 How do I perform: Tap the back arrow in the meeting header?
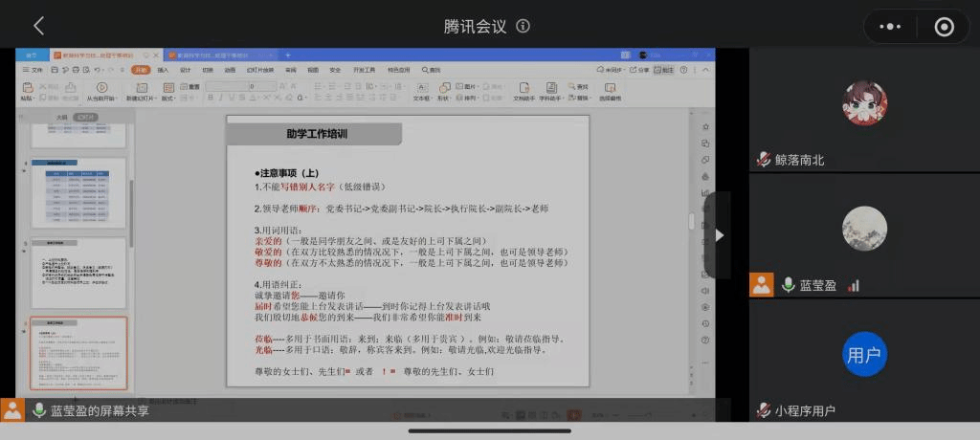(39, 26)
